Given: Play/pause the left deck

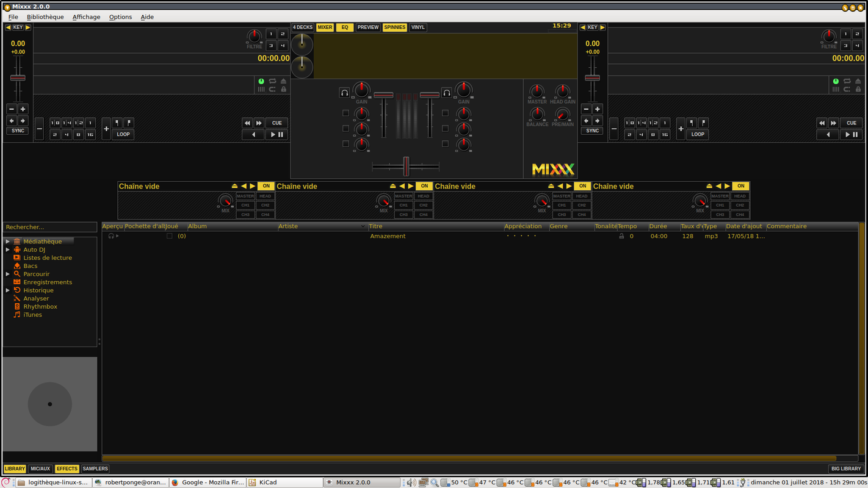Looking at the screenshot, I should 277,135.
